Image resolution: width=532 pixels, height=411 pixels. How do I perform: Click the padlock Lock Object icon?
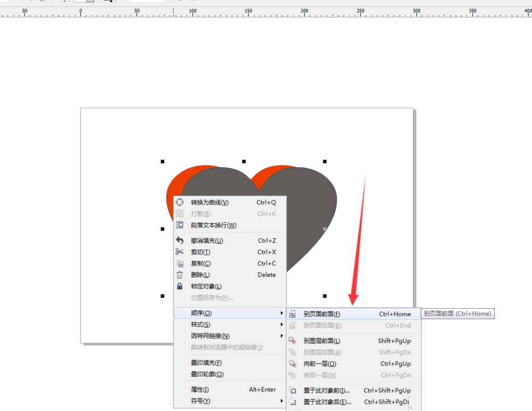[x=181, y=286]
